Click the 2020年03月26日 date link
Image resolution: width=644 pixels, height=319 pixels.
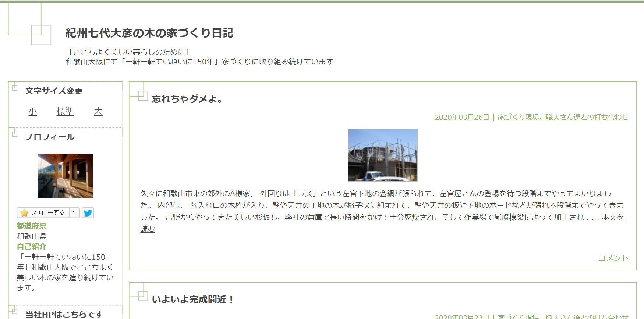click(x=461, y=117)
